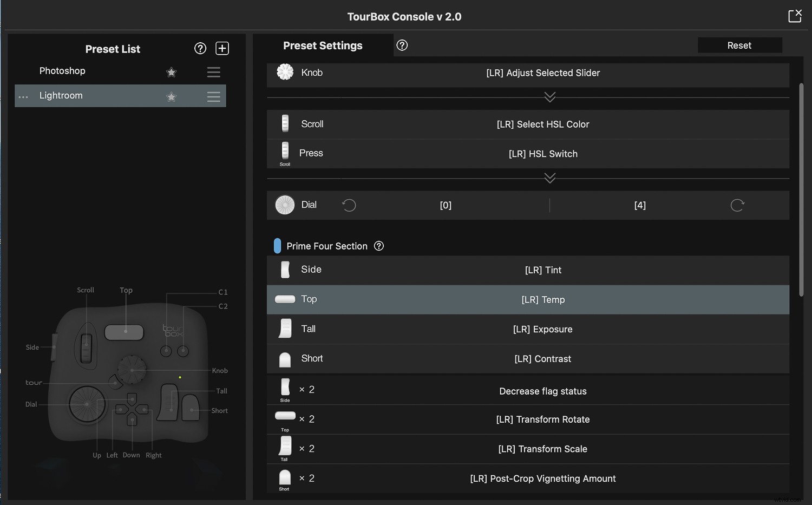Unfavorite the Lightroom preset star
Viewport: 812px width, 505px height.
pyautogui.click(x=172, y=97)
